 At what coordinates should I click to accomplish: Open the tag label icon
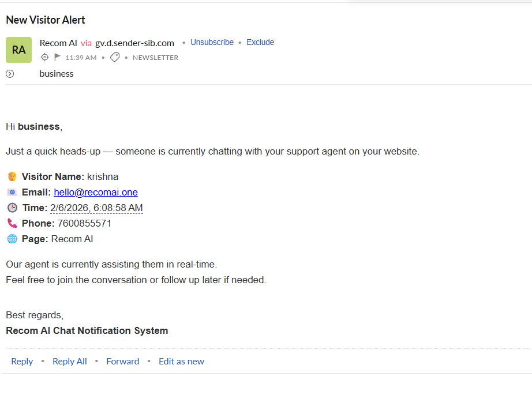tap(115, 57)
